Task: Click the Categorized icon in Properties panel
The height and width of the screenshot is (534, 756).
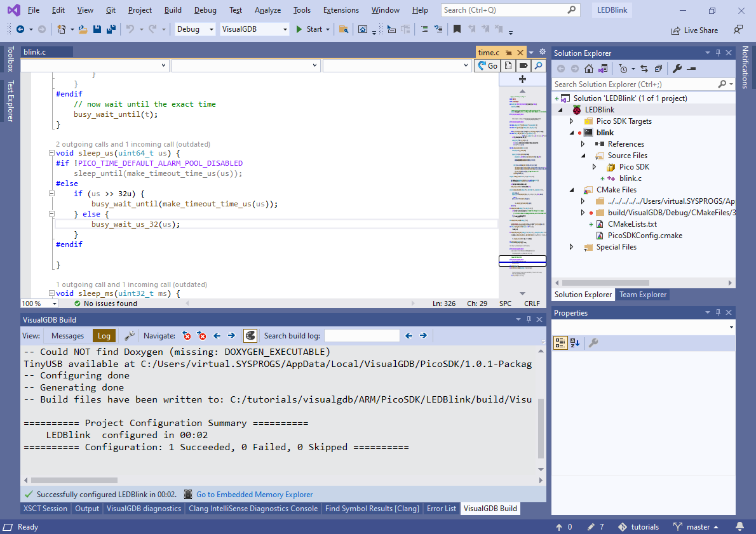Action: pos(560,343)
